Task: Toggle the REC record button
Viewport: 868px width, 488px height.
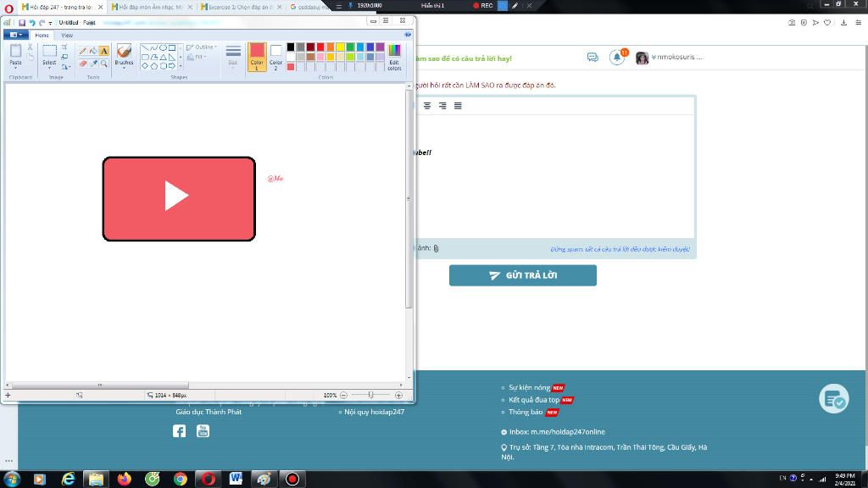Action: [x=482, y=6]
